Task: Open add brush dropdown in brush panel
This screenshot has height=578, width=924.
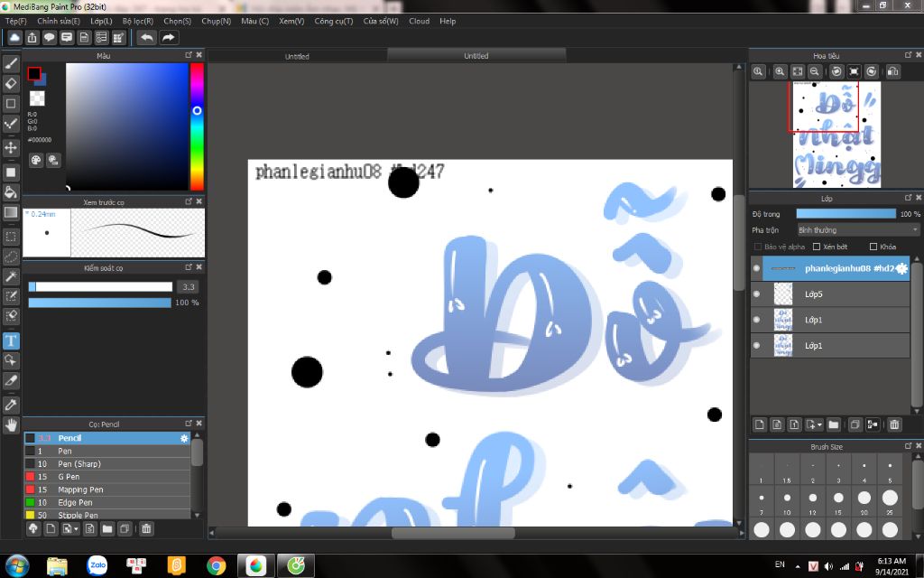Action: point(76,529)
